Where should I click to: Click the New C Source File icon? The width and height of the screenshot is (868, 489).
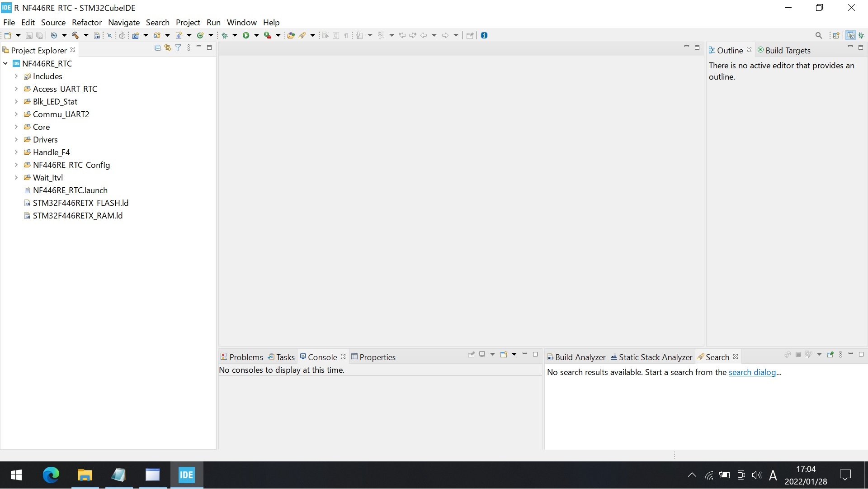[x=179, y=35]
